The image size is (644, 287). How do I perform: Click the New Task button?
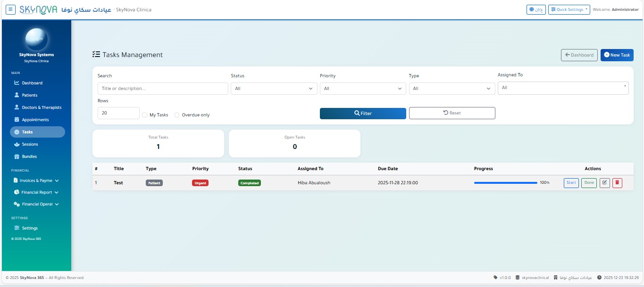[617, 55]
